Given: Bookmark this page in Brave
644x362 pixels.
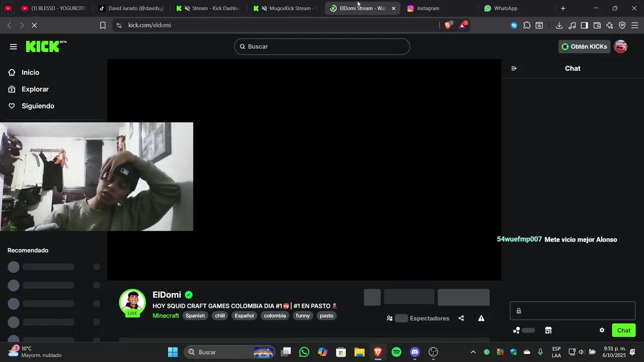Looking at the screenshot, I should tap(103, 25).
